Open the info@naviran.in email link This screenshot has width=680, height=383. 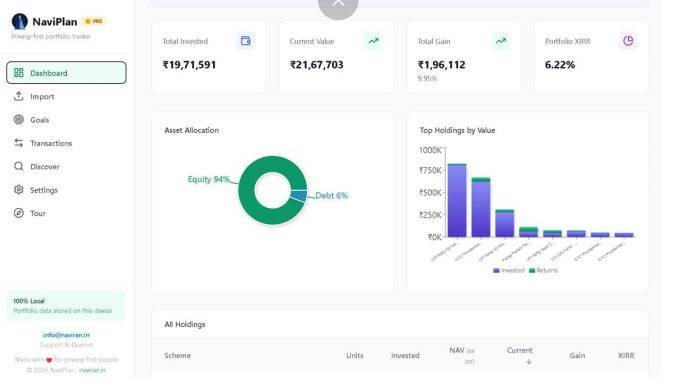point(66,335)
